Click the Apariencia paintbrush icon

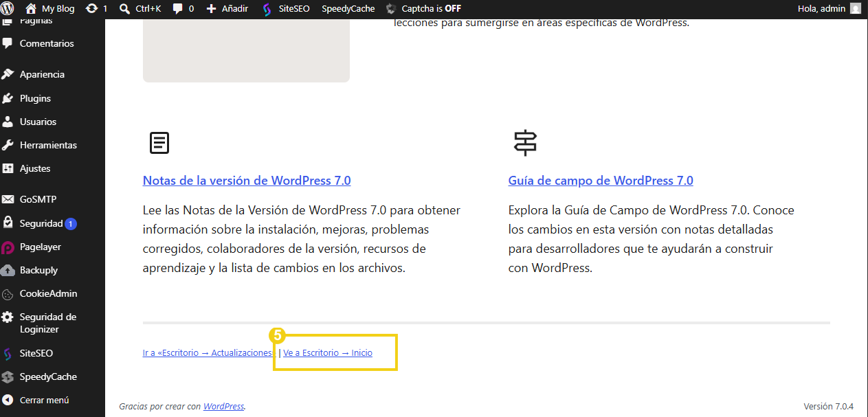click(8, 74)
